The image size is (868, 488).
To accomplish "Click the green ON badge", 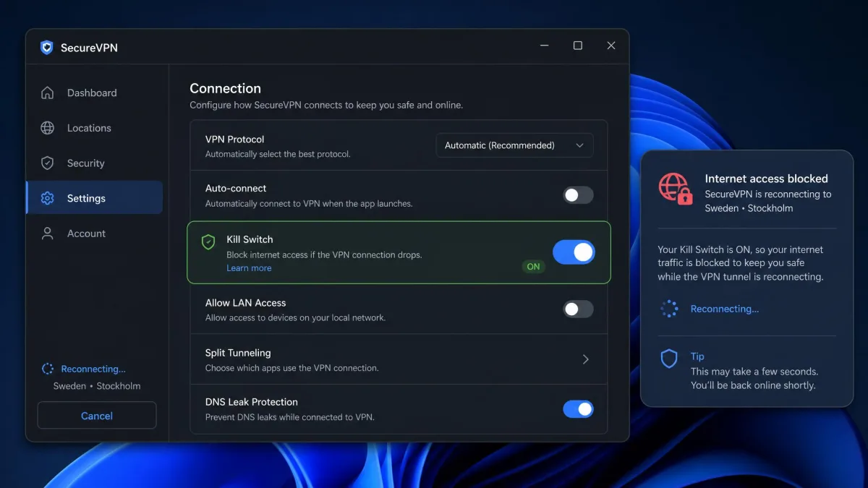I will tap(533, 267).
